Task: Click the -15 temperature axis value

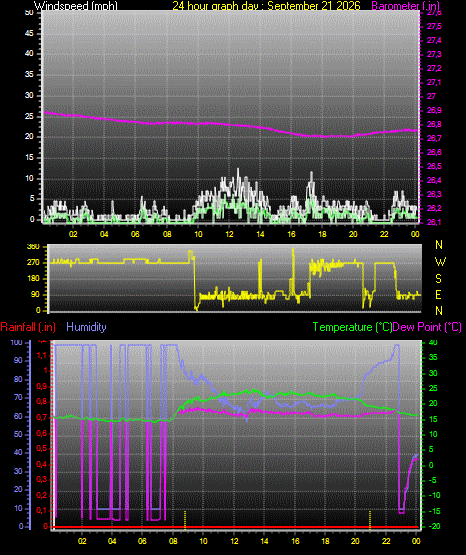Action: (x=433, y=511)
